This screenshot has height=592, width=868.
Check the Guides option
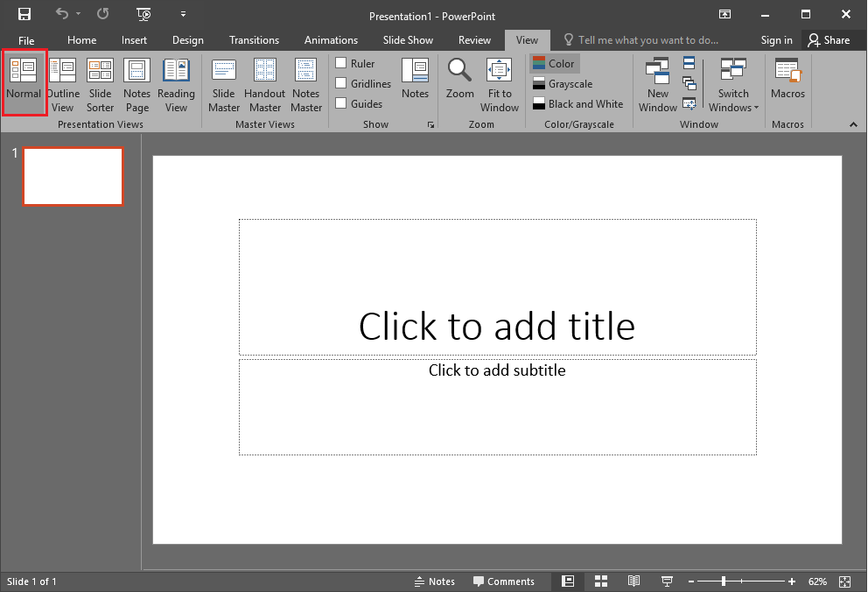[342, 103]
